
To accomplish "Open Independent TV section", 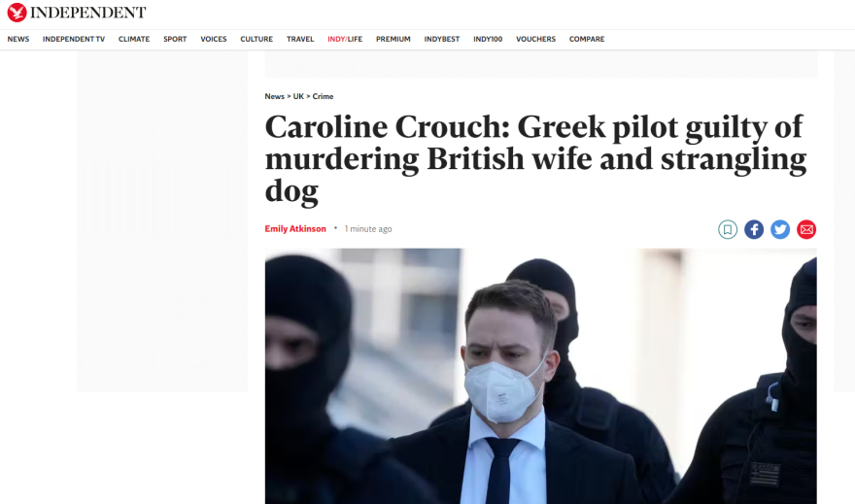I will coord(74,39).
